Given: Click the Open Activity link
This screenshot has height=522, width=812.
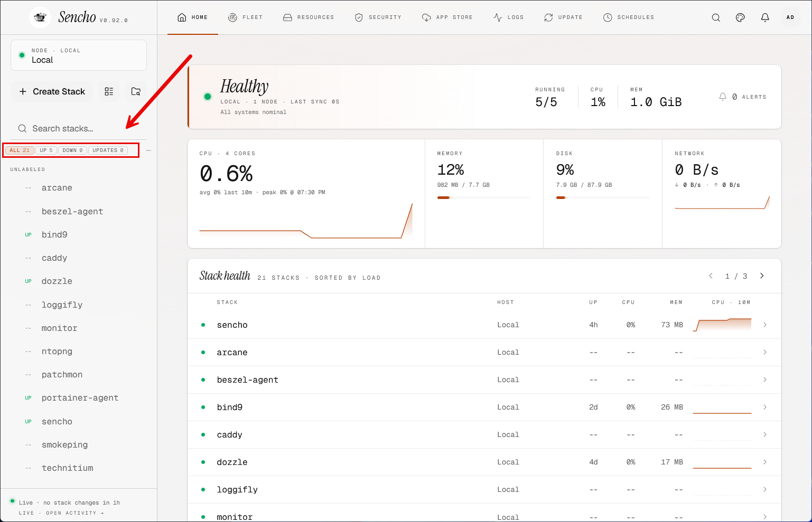Looking at the screenshot, I should click(74, 513).
